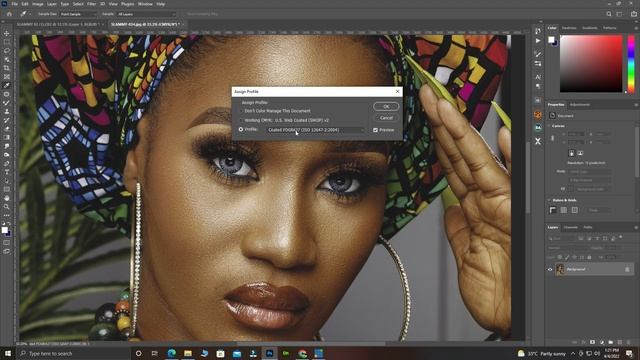Select the Lasso tool

click(7, 51)
